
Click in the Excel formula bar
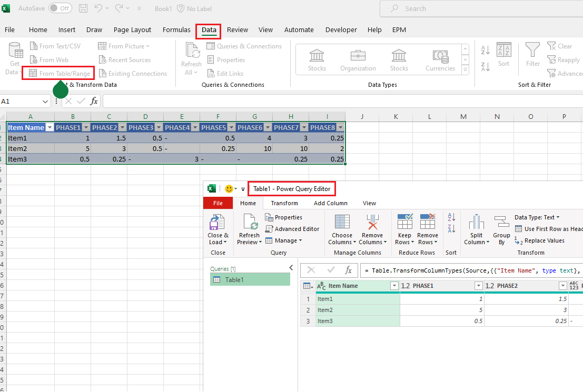(342, 101)
